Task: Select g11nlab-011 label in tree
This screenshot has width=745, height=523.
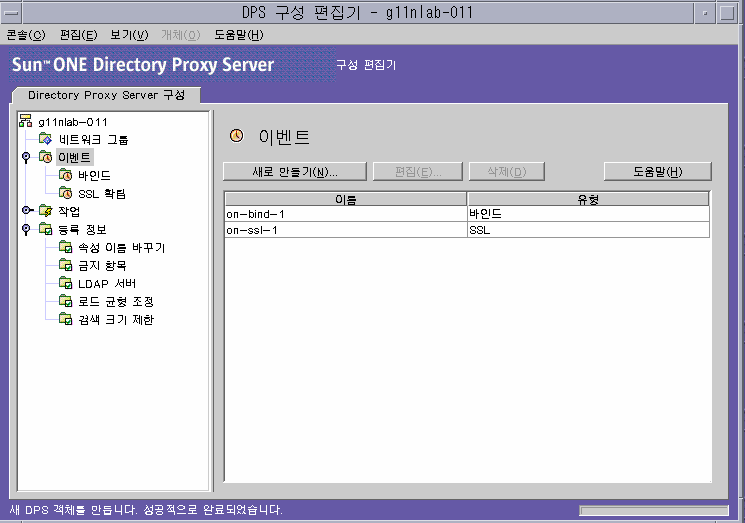Action: tap(73, 122)
